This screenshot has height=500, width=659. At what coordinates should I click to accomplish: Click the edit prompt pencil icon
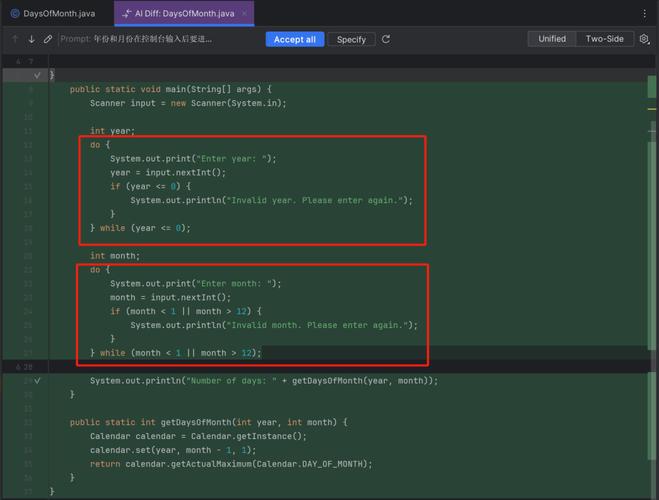[48, 39]
